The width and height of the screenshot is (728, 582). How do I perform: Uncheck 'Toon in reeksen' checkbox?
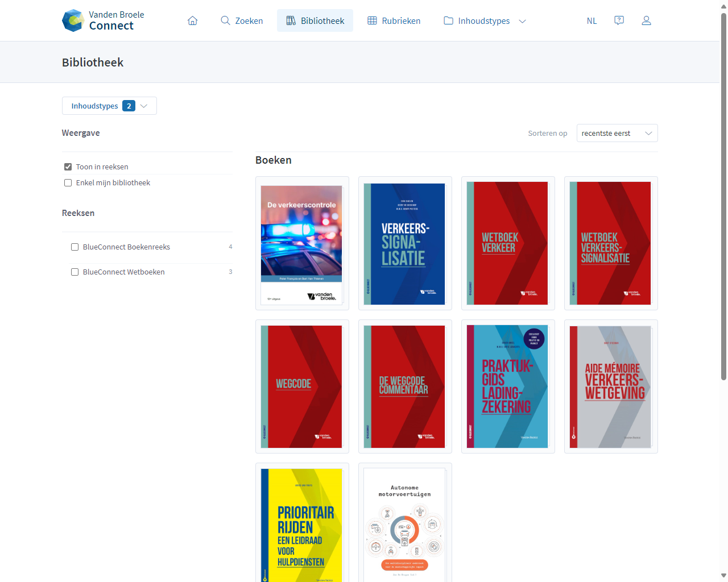68,167
